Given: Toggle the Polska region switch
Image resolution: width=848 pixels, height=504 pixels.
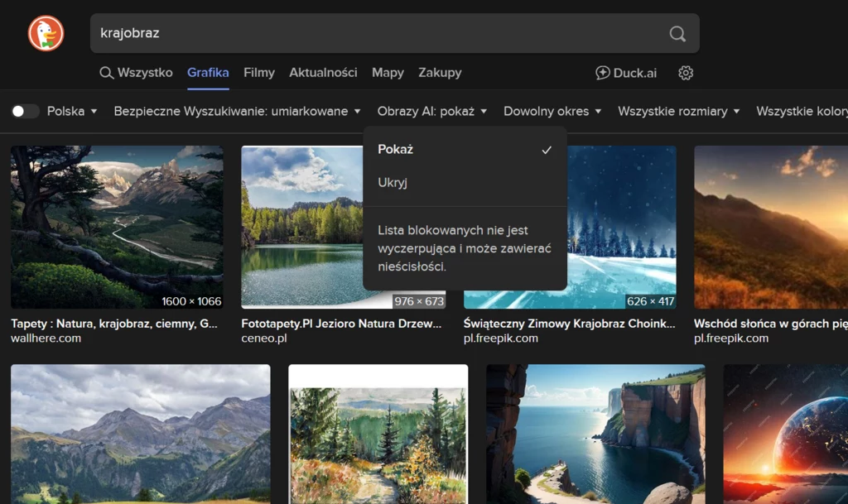Looking at the screenshot, I should (25, 111).
